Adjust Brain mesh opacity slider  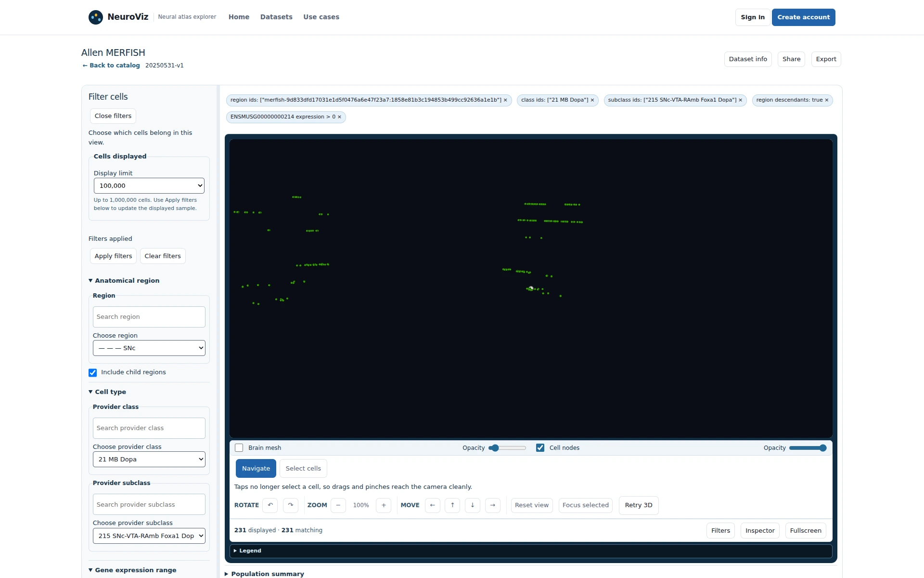click(507, 448)
